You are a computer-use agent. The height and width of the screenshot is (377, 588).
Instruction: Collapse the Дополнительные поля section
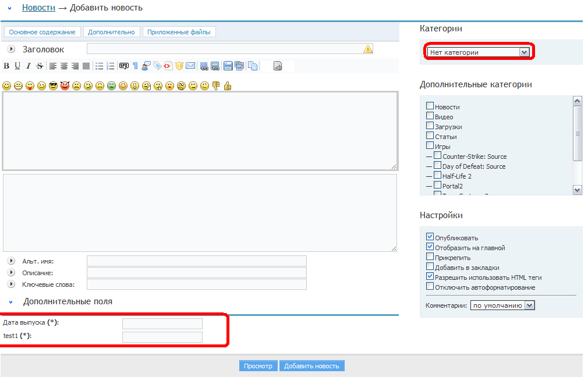point(10,302)
